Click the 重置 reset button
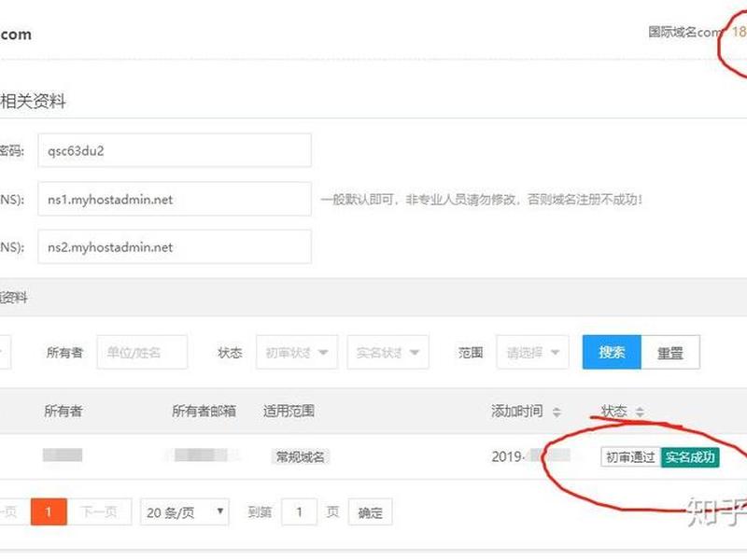This screenshot has height=560, width=747. [x=670, y=353]
